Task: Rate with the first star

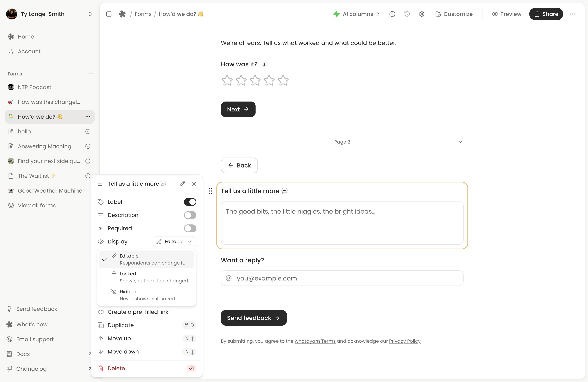Action: 227,80
